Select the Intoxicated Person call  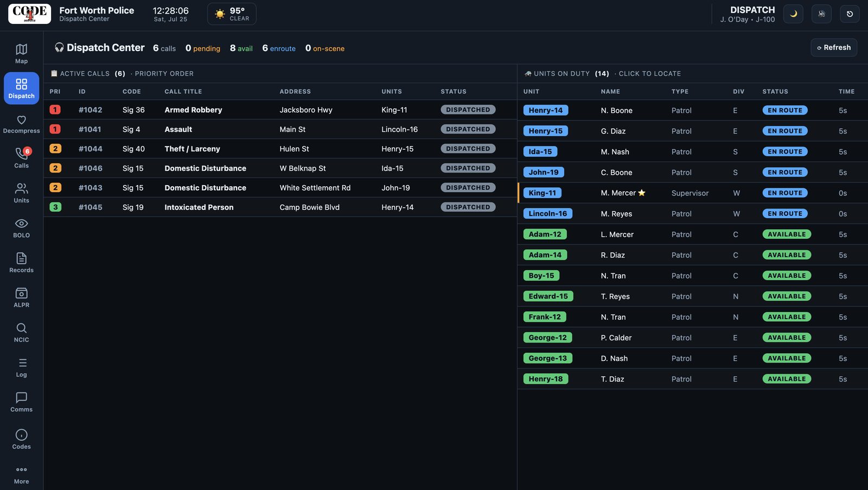pyautogui.click(x=280, y=207)
